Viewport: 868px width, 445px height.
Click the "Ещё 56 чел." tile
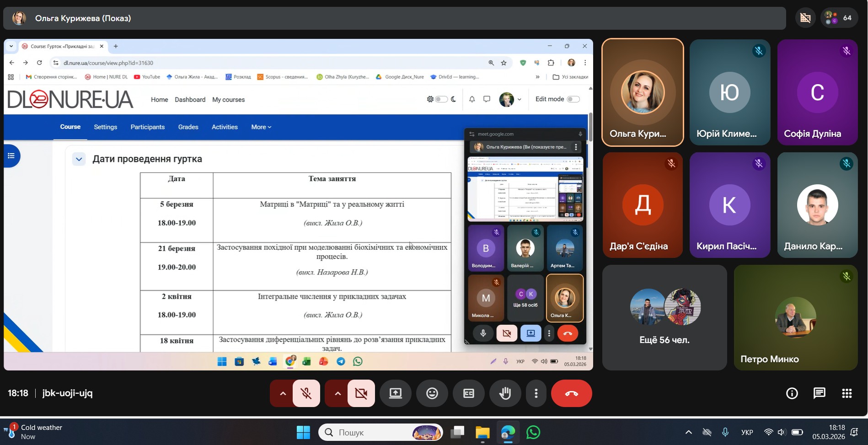(664, 317)
